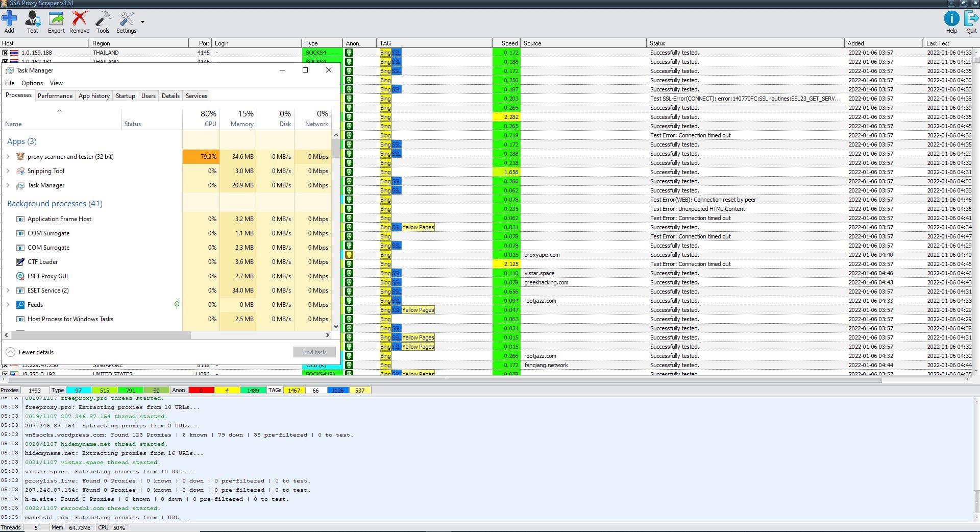
Task: Switch to the Services tab
Action: (197, 96)
